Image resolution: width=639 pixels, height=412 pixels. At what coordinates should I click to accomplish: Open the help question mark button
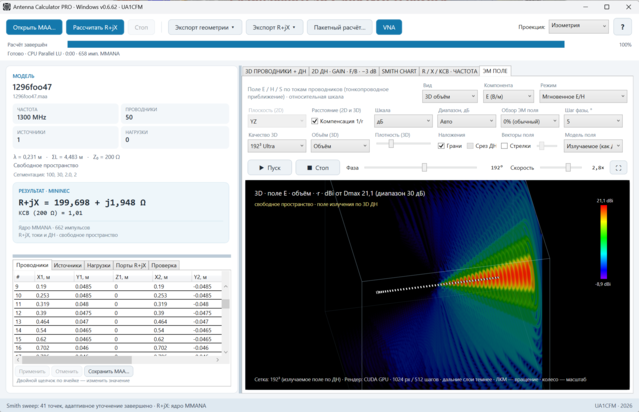[x=622, y=27]
